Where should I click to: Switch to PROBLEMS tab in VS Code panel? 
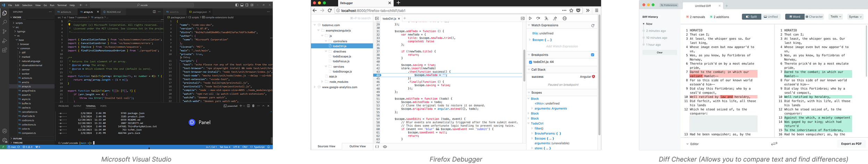pyautogui.click(x=64, y=106)
